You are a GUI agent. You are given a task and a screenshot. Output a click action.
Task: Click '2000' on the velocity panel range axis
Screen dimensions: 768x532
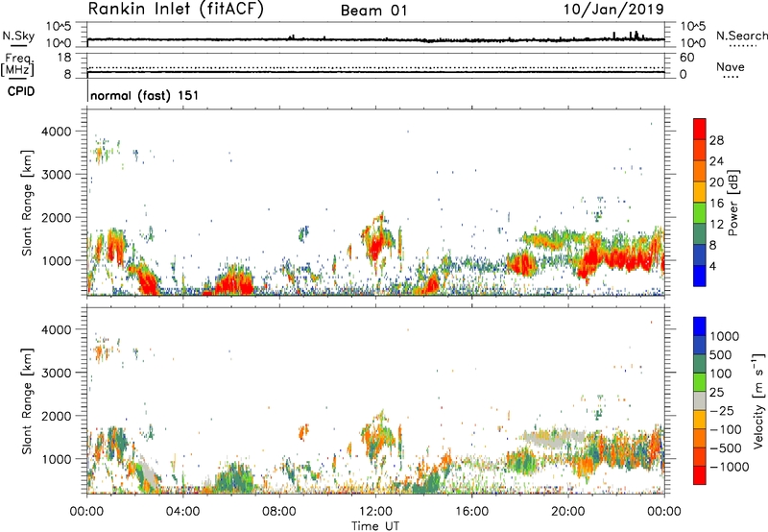tap(56, 416)
